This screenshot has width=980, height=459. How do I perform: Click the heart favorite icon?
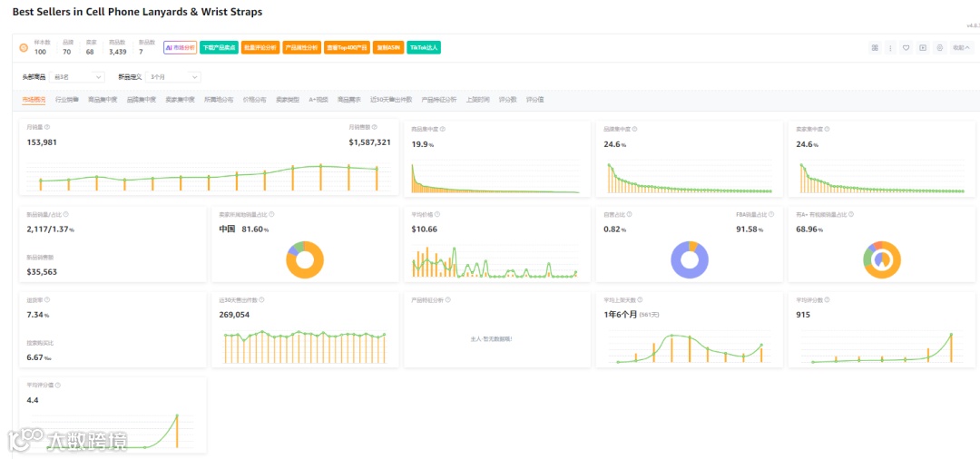coord(906,47)
